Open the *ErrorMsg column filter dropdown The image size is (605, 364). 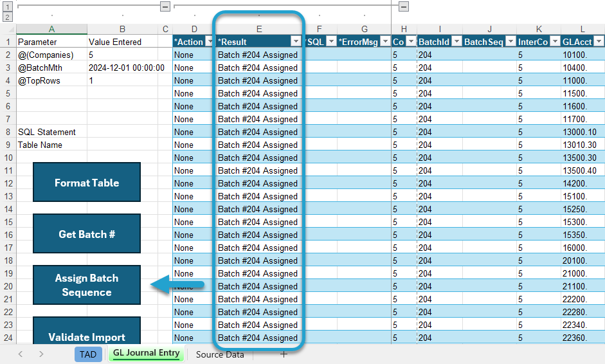386,41
